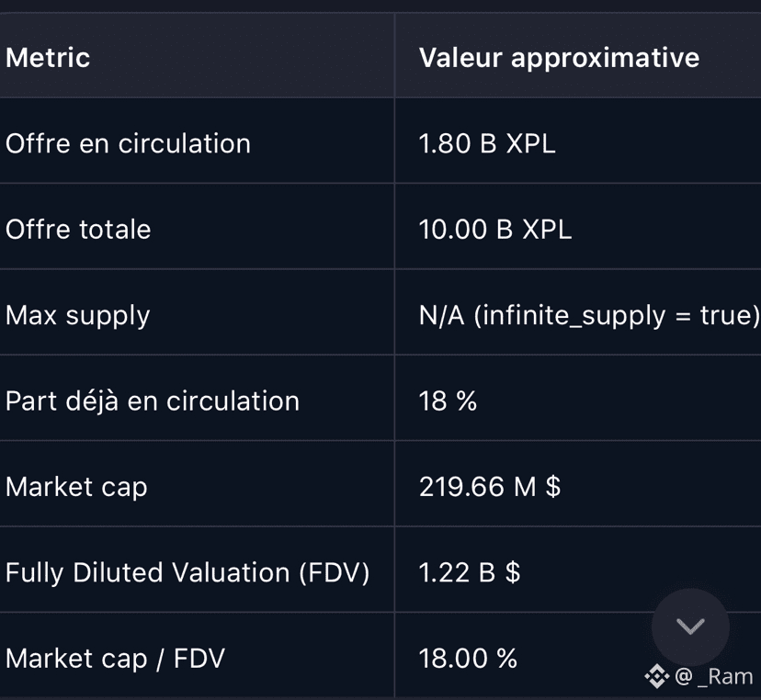Select the 1.22 B $ value
This screenshot has height=700, width=761.
click(470, 572)
